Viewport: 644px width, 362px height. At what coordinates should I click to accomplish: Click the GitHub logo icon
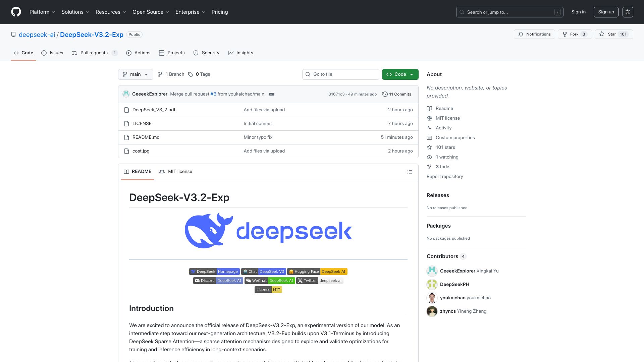coord(16,12)
